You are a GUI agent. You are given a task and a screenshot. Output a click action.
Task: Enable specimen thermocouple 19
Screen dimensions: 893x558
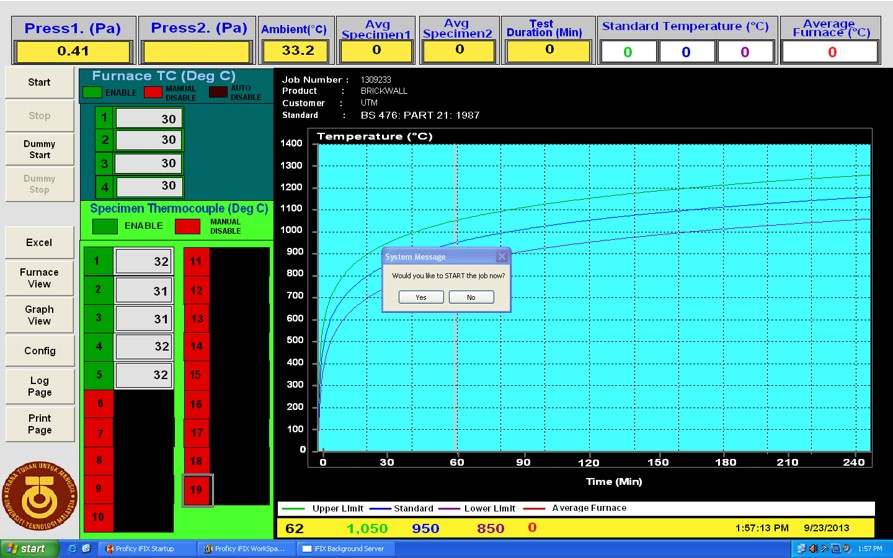(x=197, y=490)
